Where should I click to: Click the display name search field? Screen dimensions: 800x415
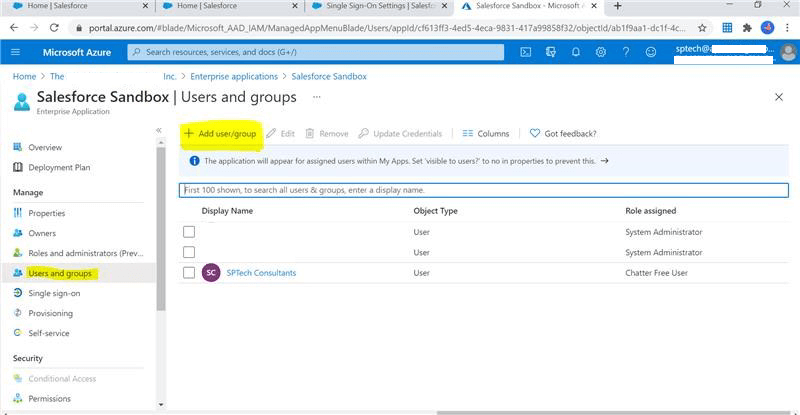(483, 190)
